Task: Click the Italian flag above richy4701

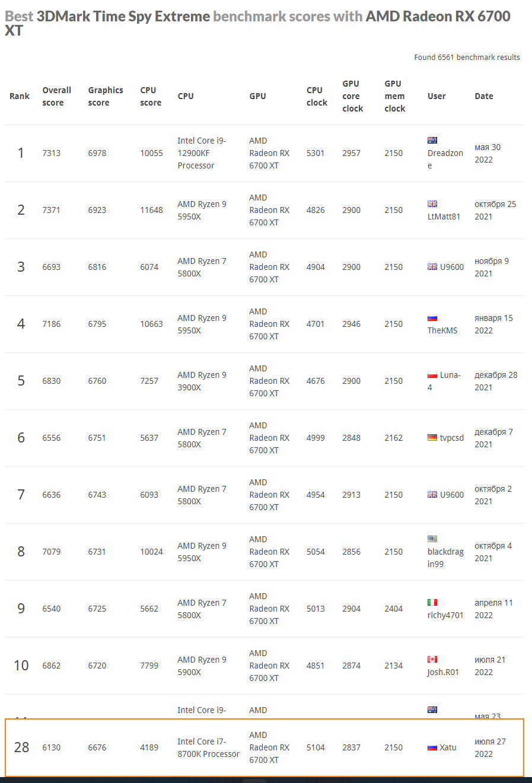Action: [x=432, y=602]
